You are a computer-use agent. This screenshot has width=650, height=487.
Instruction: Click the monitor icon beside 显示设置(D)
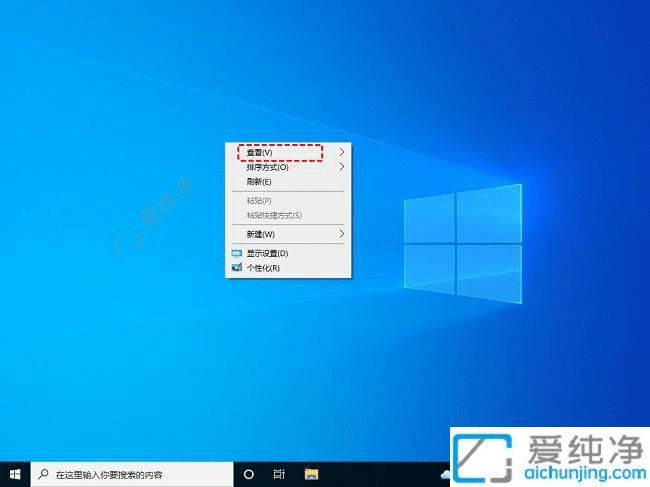(x=237, y=253)
